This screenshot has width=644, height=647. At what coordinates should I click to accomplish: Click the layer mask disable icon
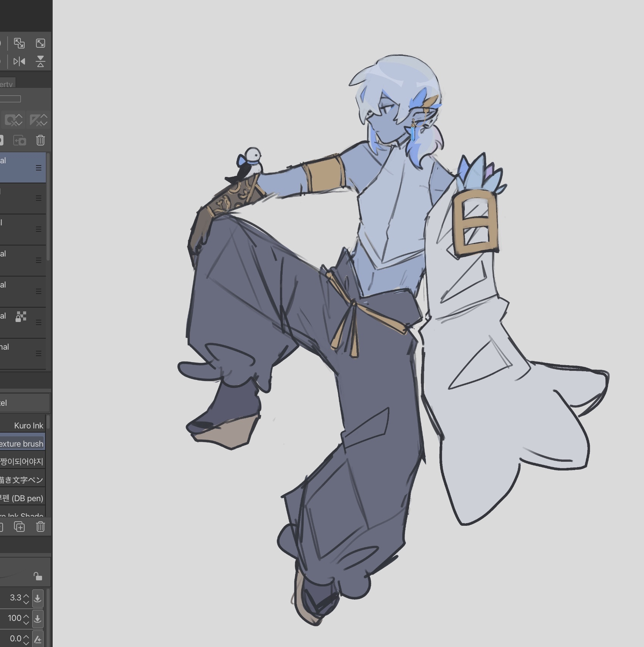pyautogui.click(x=14, y=120)
